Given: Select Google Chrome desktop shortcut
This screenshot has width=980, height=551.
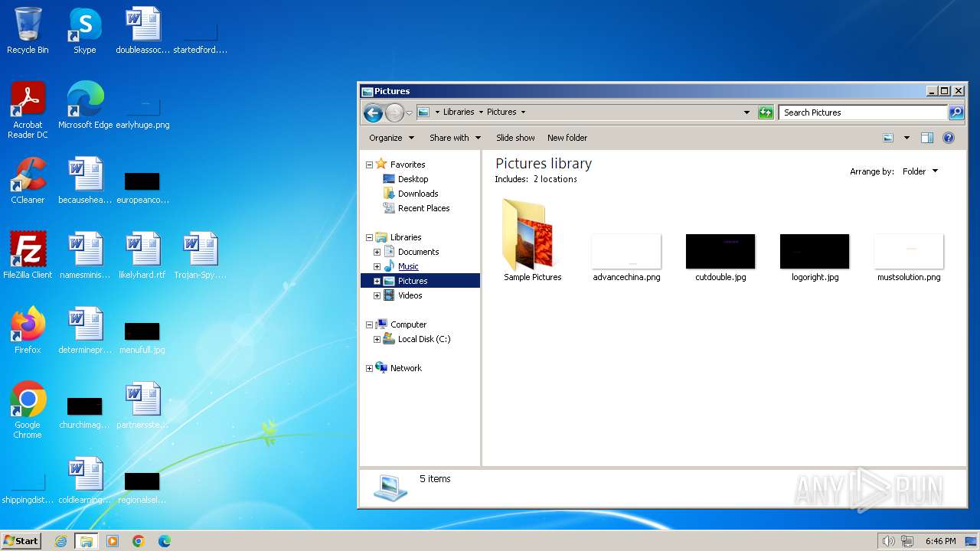Looking at the screenshot, I should point(28,410).
